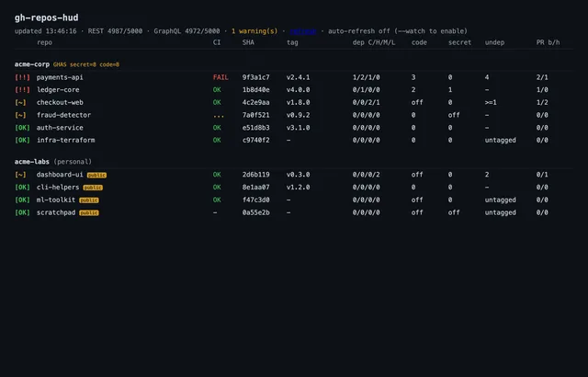
Task: Click the gh-repos-hud title
Action: (x=47, y=17)
